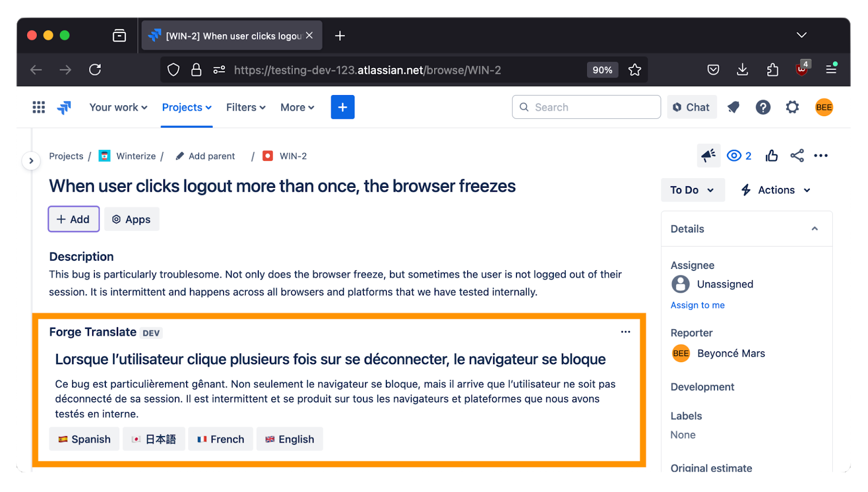Screen dimensions: 868x492
Task: Bookmark the page using the star icon
Action: tap(635, 70)
